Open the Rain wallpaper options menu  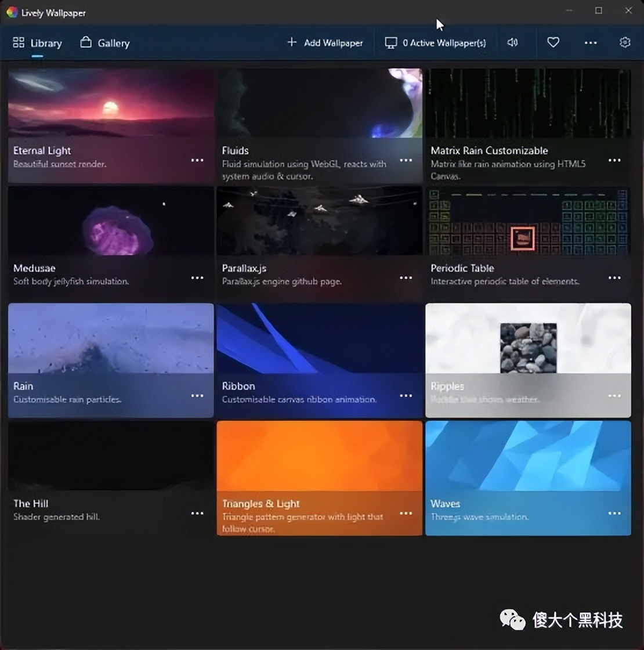point(197,395)
